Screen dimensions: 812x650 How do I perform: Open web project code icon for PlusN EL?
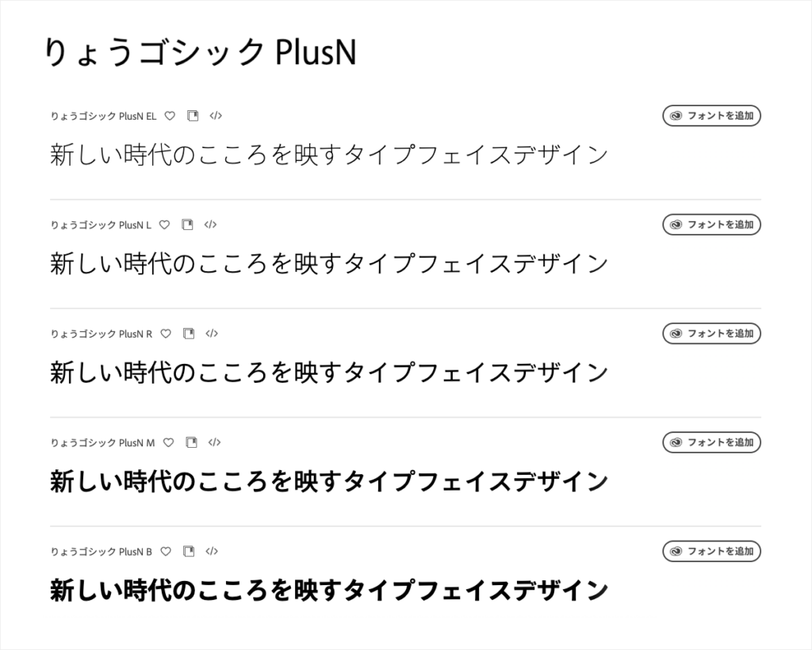216,116
